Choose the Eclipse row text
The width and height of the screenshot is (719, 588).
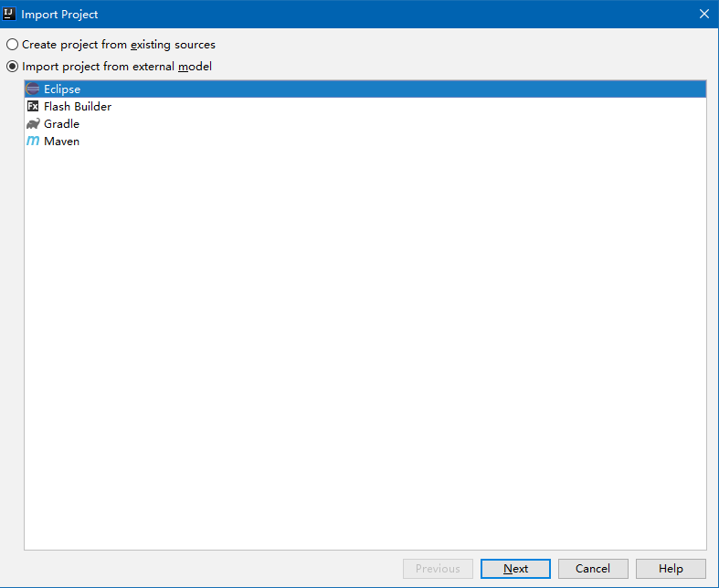(x=62, y=89)
